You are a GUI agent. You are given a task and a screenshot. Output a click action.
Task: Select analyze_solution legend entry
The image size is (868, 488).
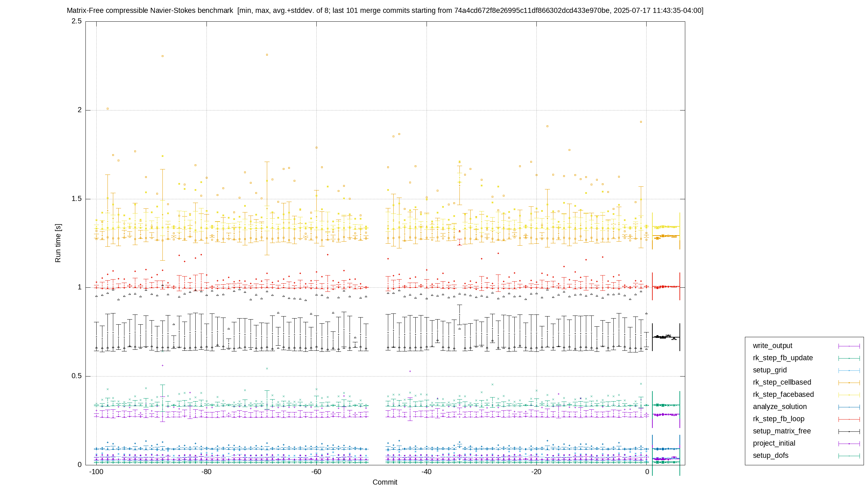pos(780,407)
